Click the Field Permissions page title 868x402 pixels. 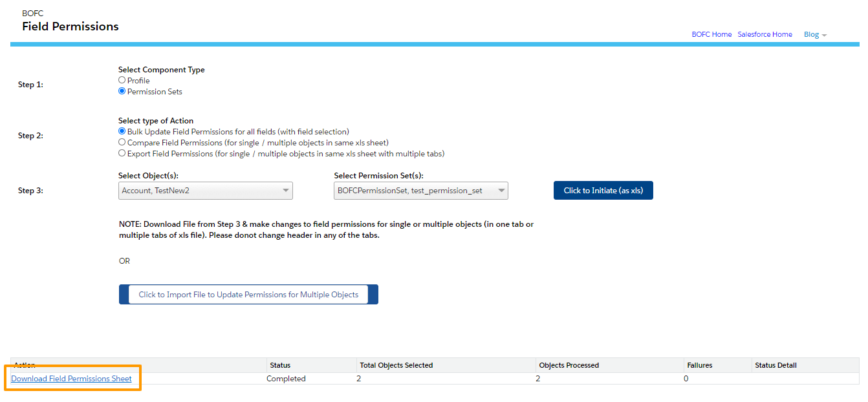click(x=71, y=26)
